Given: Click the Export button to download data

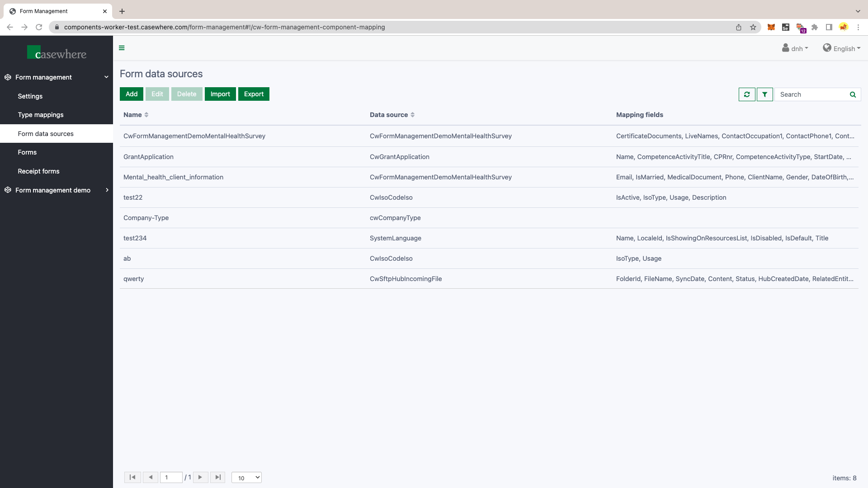Looking at the screenshot, I should click(x=253, y=94).
